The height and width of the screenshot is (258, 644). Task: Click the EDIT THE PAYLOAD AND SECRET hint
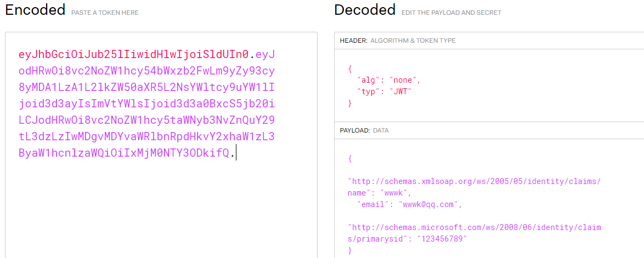pyautogui.click(x=451, y=13)
